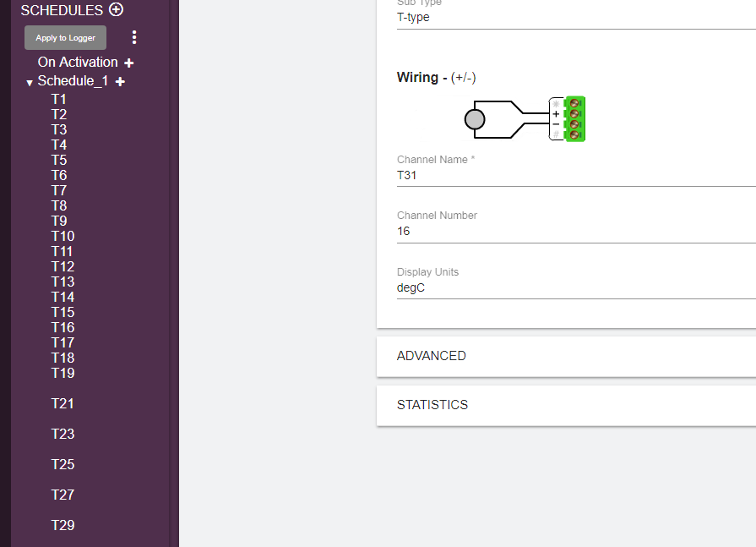This screenshot has width=756, height=547.
Task: Click the green terminal block connector image
Action: [x=575, y=118]
